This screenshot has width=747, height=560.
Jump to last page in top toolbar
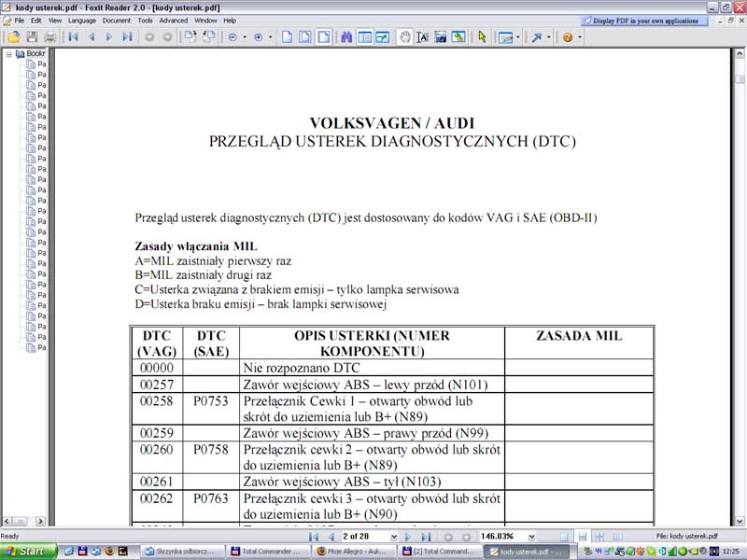(127, 36)
